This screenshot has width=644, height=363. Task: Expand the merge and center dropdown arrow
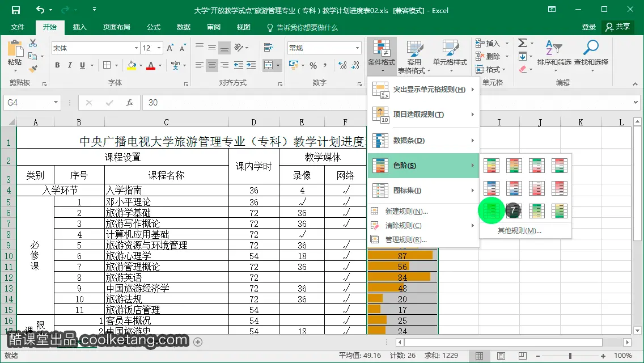pyautogui.click(x=278, y=65)
